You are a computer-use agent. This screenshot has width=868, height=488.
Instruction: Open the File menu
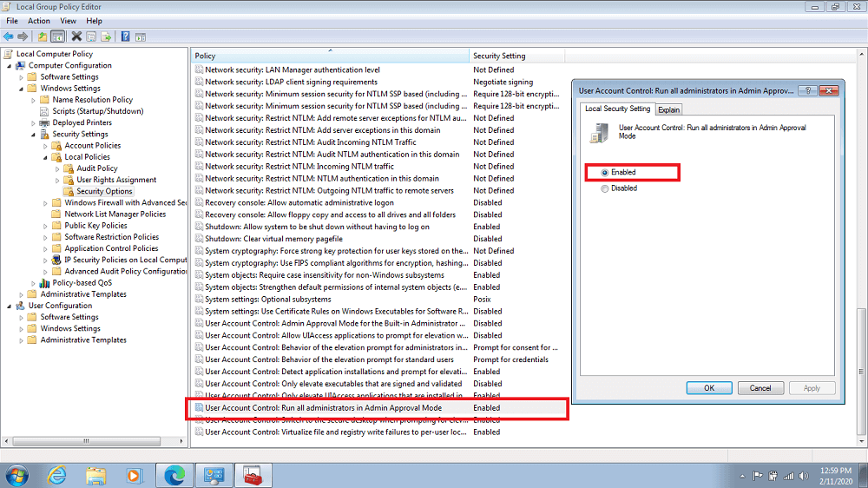pyautogui.click(x=12, y=21)
